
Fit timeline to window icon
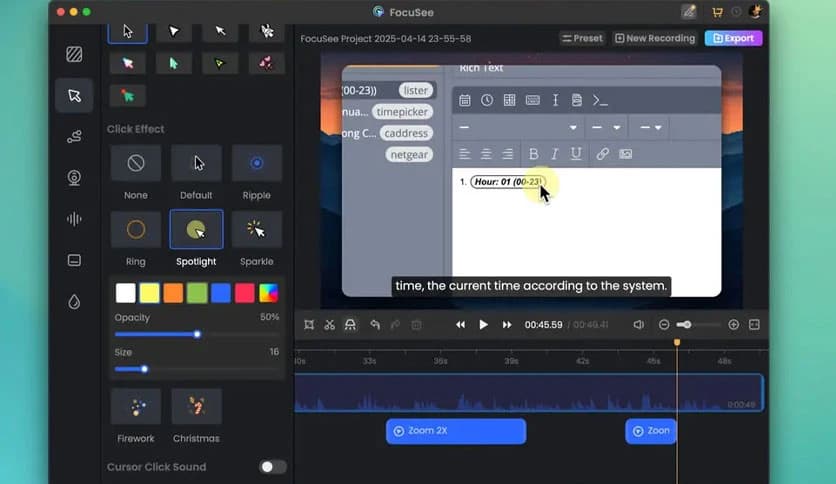coord(754,325)
